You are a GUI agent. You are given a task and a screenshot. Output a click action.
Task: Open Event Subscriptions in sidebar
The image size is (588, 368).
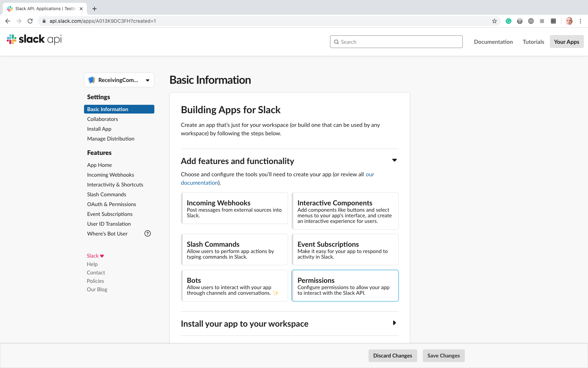[110, 214]
